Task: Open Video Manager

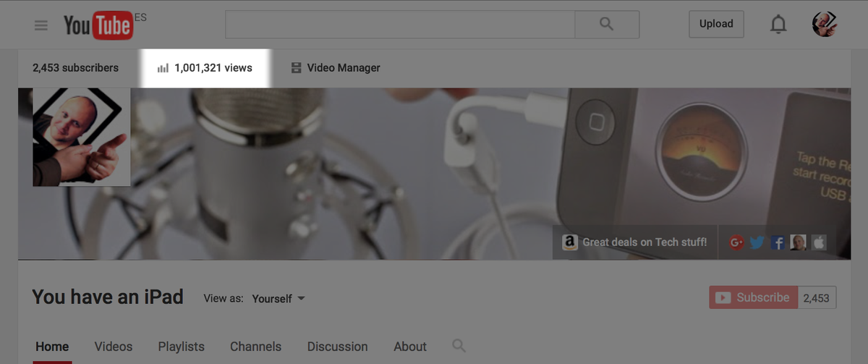Action: (x=344, y=67)
